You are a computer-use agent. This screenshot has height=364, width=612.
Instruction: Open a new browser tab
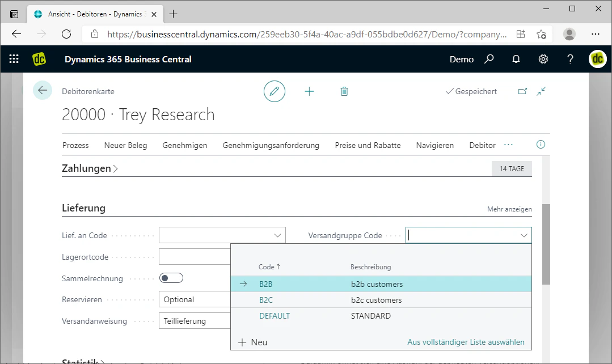pos(174,14)
